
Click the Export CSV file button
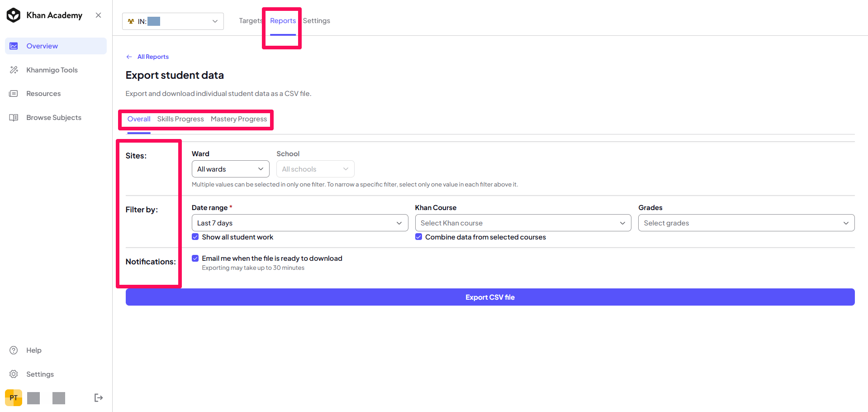490,297
